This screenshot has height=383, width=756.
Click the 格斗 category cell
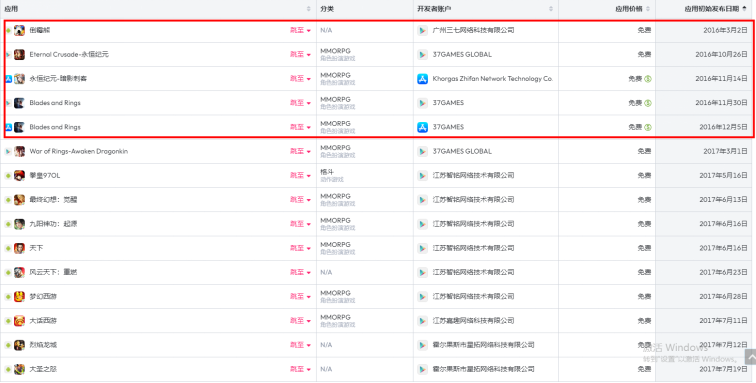pos(327,172)
